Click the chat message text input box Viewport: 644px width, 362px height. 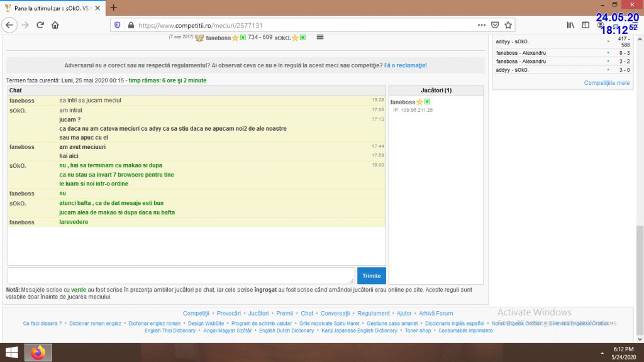(x=181, y=275)
